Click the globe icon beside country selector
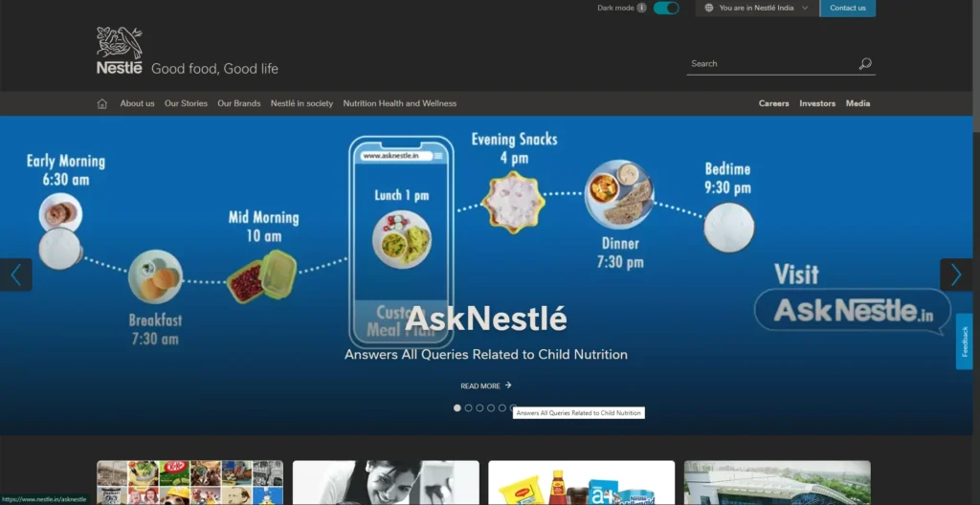The image size is (980, 505). [x=709, y=8]
